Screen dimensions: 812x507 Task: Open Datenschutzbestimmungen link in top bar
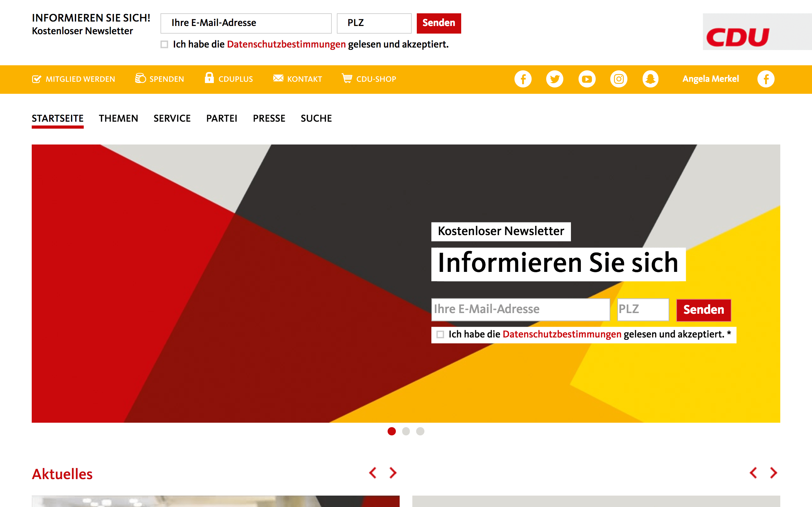(x=286, y=44)
